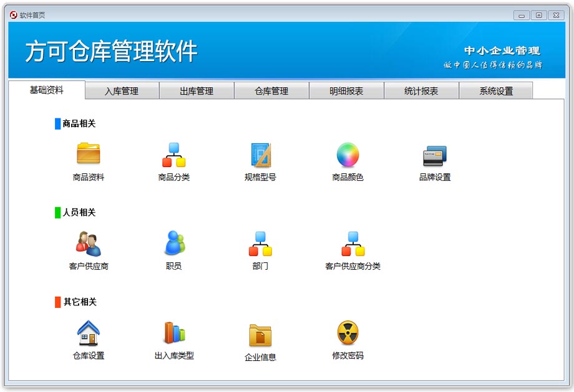The height and width of the screenshot is (392, 574).
Task: Click the 商品颜色 text label
Action: pos(348,178)
